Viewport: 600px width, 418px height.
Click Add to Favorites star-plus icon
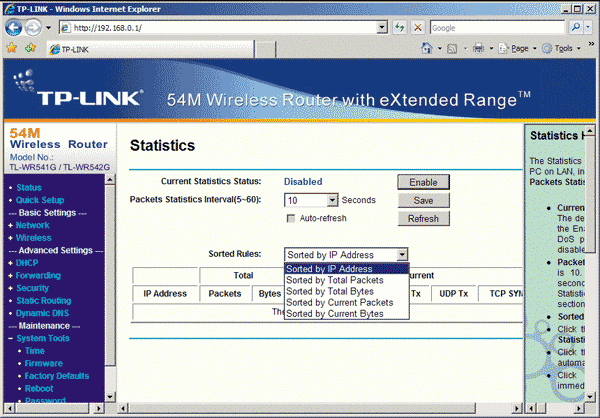pyautogui.click(x=30, y=48)
